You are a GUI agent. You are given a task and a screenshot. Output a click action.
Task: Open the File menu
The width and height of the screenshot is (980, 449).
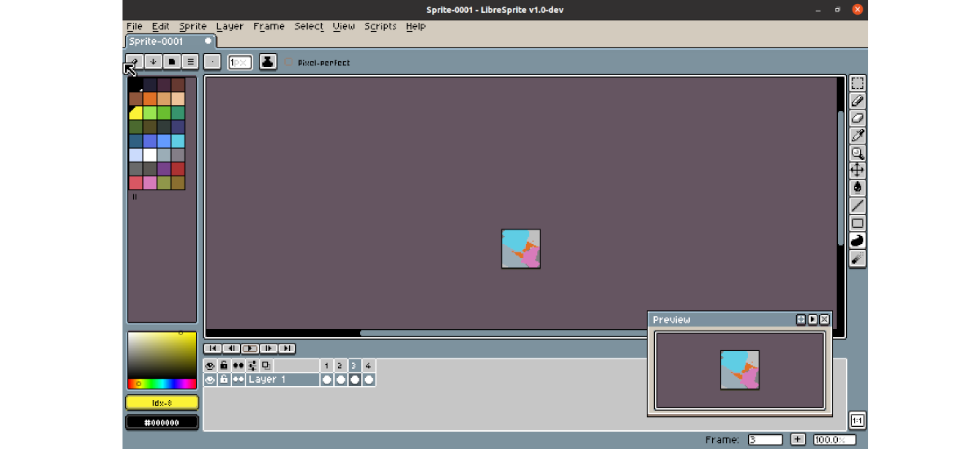(135, 26)
